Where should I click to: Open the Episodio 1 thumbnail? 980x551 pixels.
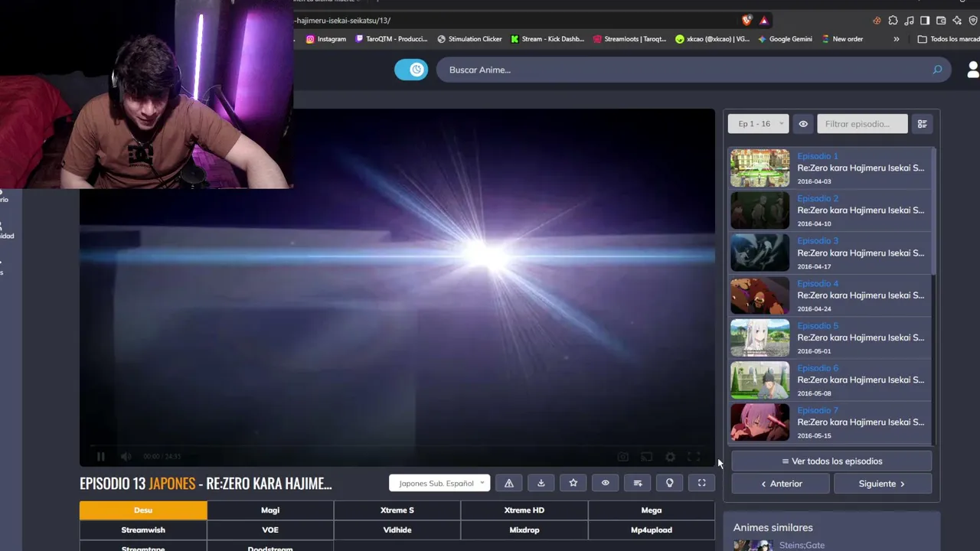pyautogui.click(x=759, y=168)
